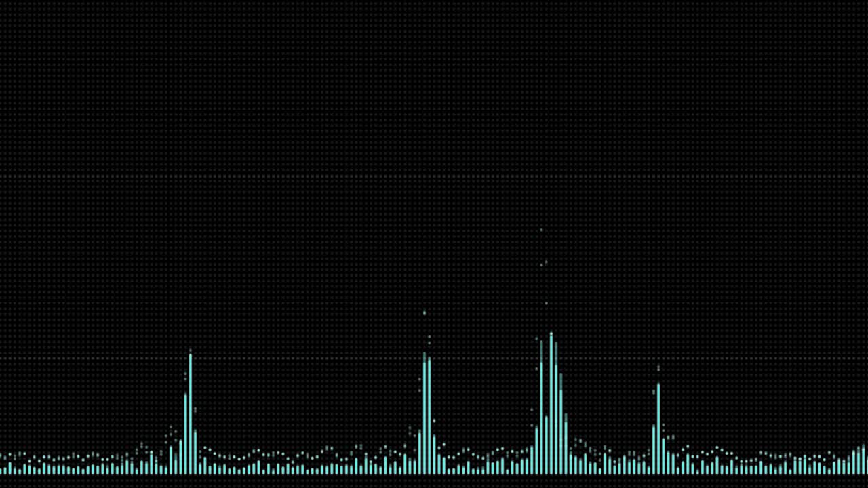Click the bar immediately left of first peak
Screen dimensions: 868x488
click(185, 434)
